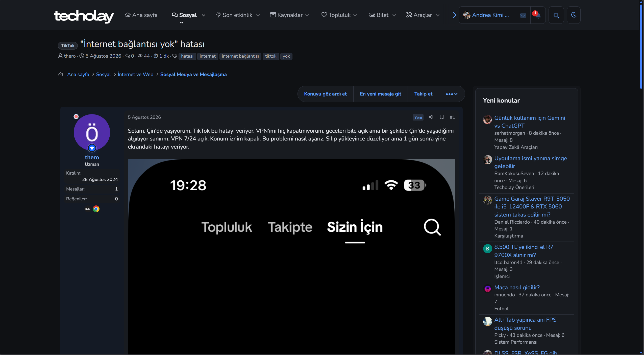Open ltcolbaron41's green B avatar
644x355 pixels.
point(487,249)
